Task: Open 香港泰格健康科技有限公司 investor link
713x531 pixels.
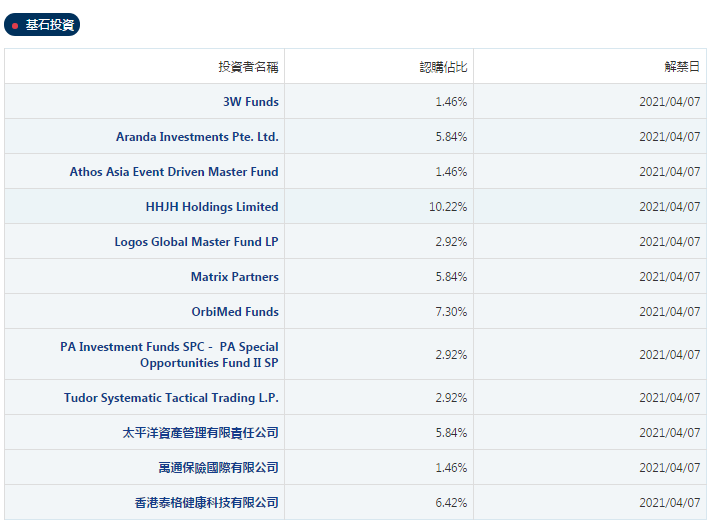Action: [x=206, y=502]
